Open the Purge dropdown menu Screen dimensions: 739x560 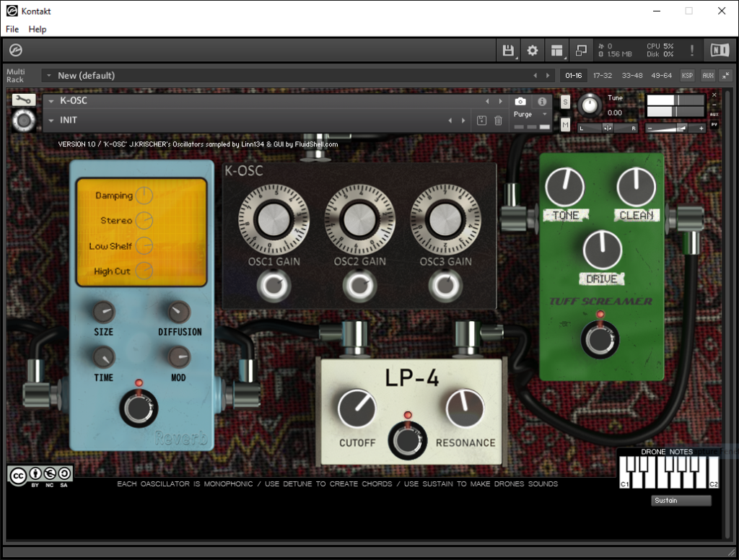click(530, 115)
